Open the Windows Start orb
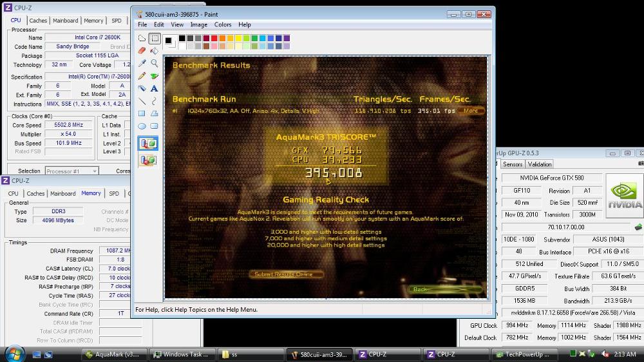The width and height of the screenshot is (644, 362). (14, 354)
